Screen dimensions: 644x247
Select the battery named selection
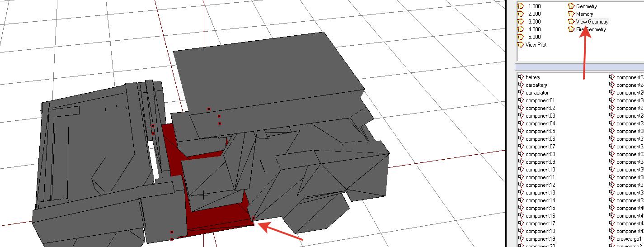(533, 77)
